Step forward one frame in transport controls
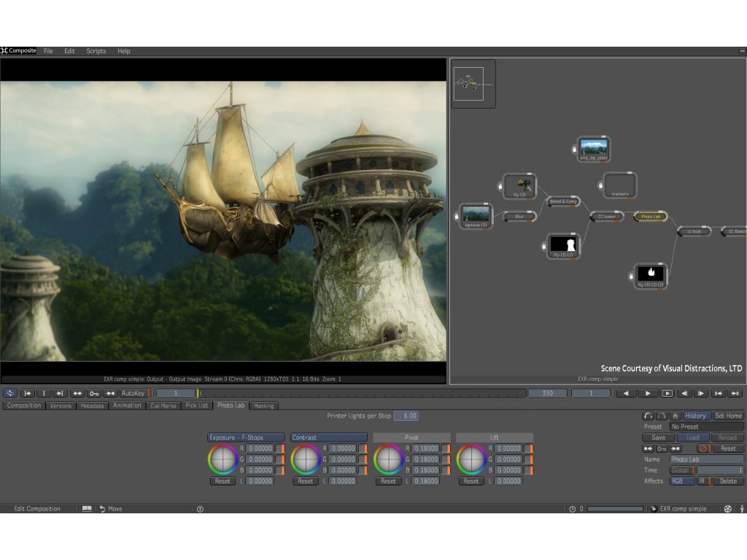Viewport: 747px width, 560px height. (x=701, y=393)
